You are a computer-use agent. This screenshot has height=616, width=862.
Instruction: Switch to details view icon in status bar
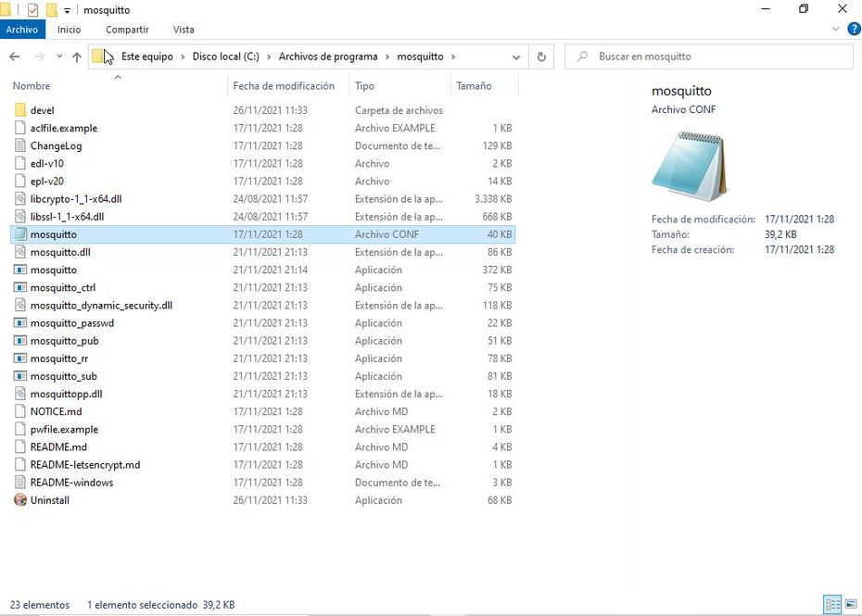point(832,605)
